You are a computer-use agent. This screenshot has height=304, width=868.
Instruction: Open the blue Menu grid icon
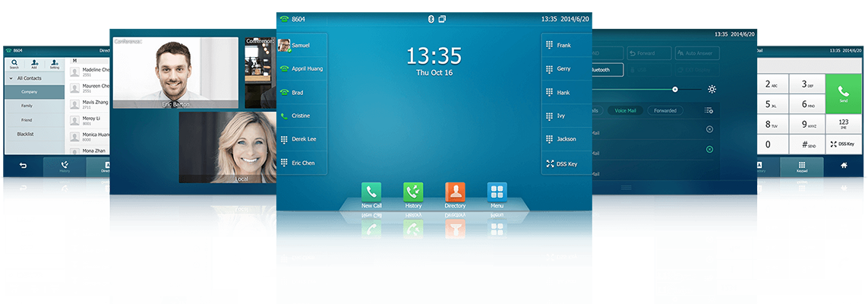tap(497, 192)
